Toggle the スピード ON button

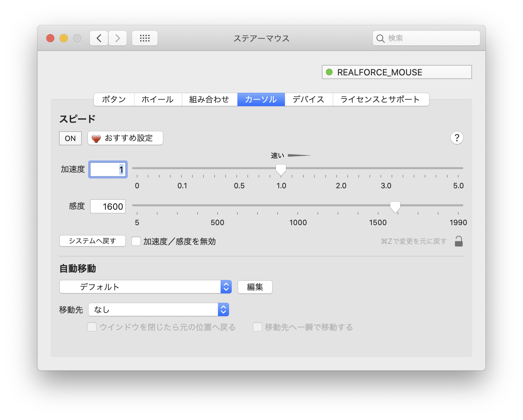(70, 138)
